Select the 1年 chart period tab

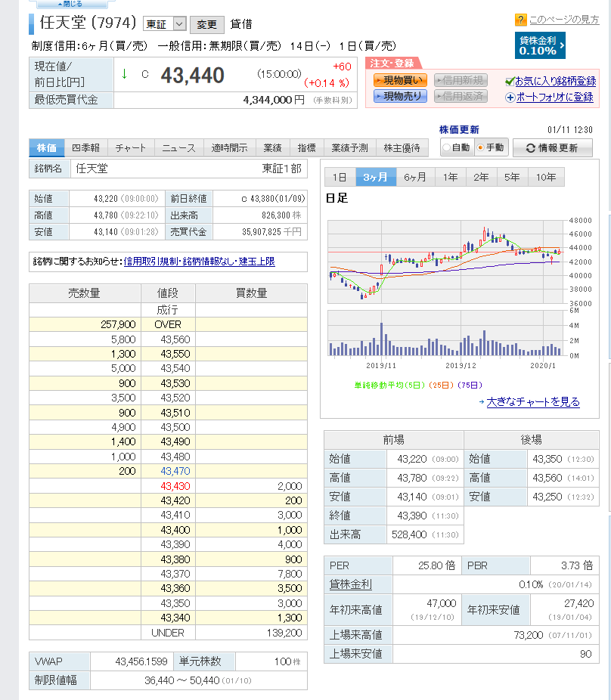[450, 177]
